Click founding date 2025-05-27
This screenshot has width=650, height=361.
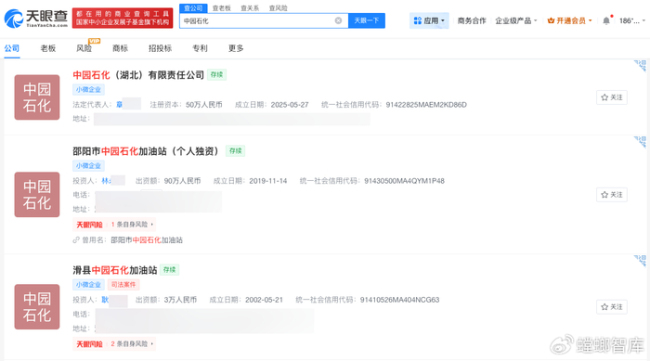(290, 105)
